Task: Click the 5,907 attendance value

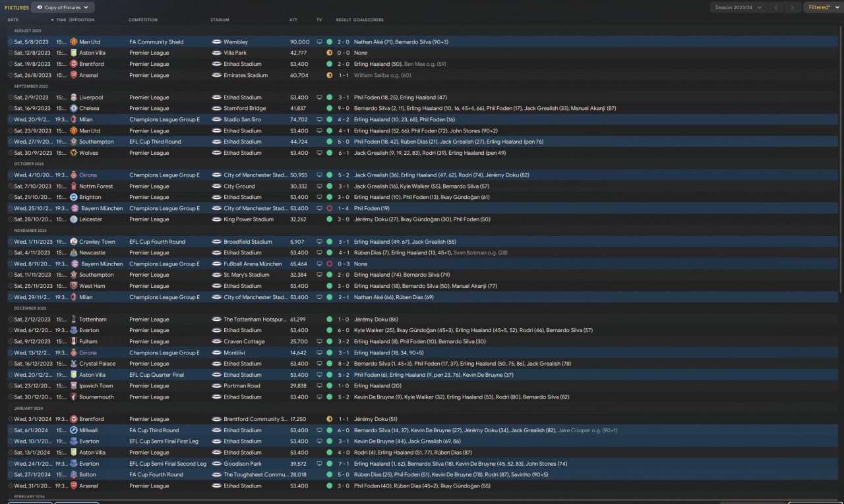Action: 298,242
